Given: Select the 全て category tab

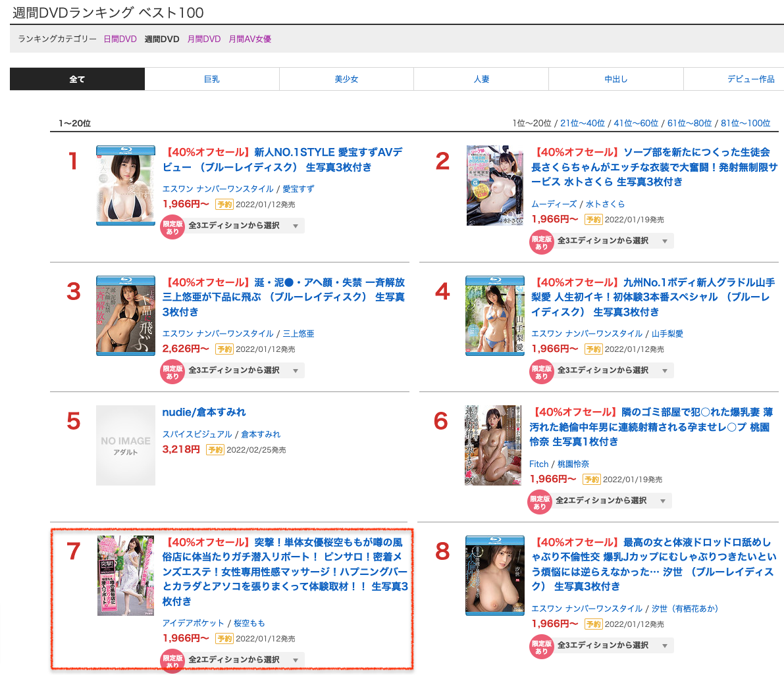Looking at the screenshot, I should click(77, 79).
